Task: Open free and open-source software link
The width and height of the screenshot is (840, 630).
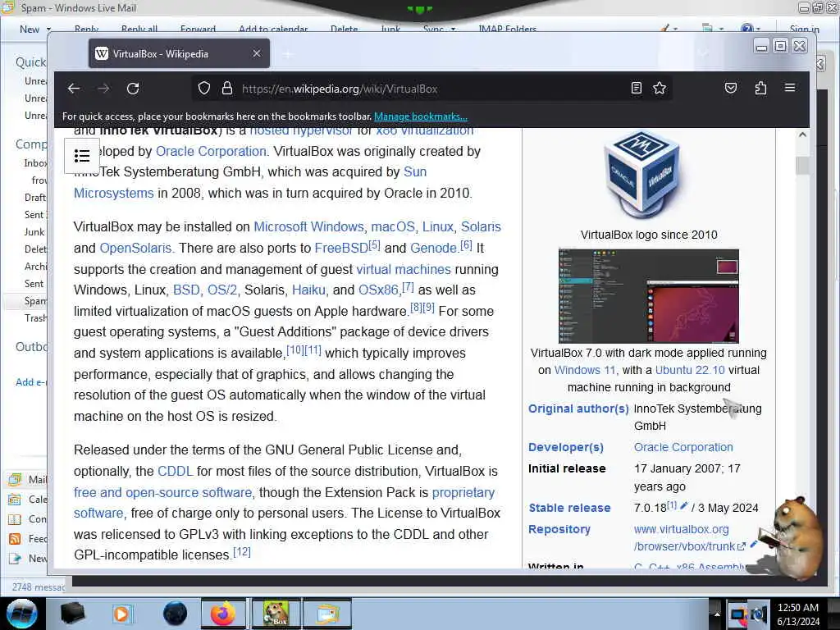Action: [x=163, y=492]
